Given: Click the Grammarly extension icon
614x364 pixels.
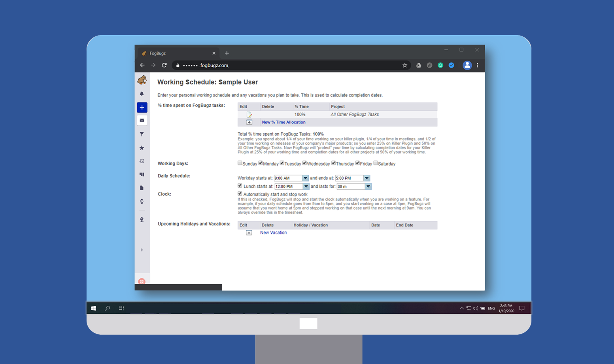Looking at the screenshot, I should [440, 65].
